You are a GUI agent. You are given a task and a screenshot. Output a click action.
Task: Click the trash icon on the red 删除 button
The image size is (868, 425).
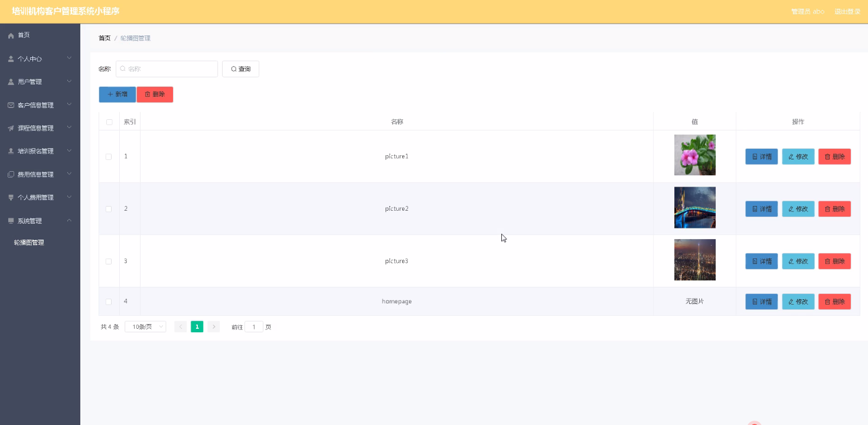pos(146,94)
